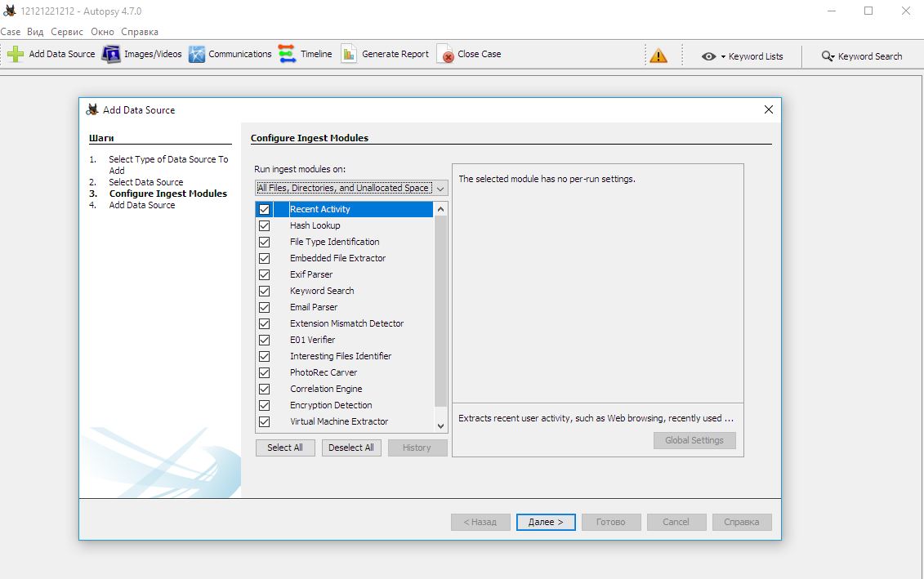The width and height of the screenshot is (924, 579).
Task: Click the Готово finish button
Action: pos(611,522)
